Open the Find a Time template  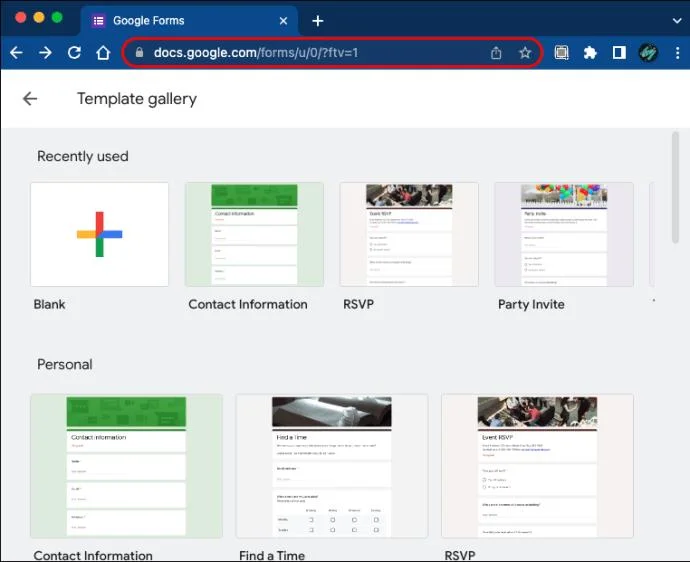coord(332,466)
